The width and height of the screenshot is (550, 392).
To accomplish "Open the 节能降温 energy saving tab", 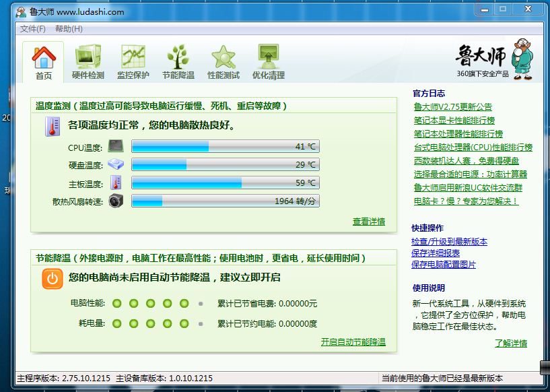I will point(178,62).
